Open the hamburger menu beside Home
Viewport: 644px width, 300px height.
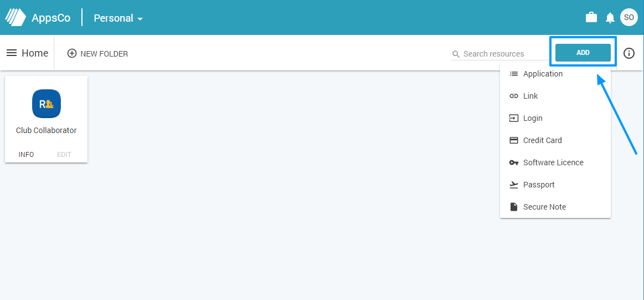pos(12,53)
